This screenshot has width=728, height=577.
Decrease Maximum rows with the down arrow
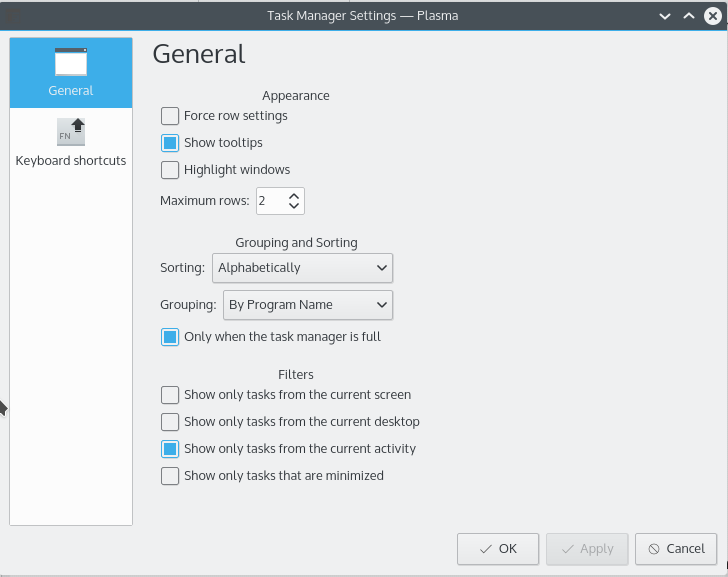294,206
